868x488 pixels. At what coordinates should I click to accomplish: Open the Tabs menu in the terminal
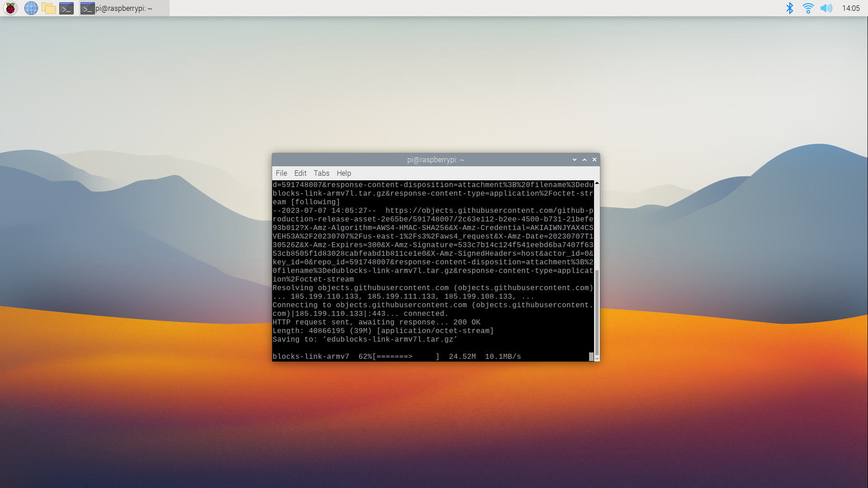point(321,173)
